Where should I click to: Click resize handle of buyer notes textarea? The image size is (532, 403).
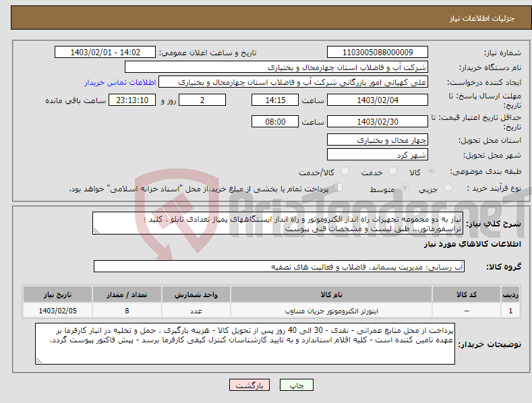tap(39, 361)
